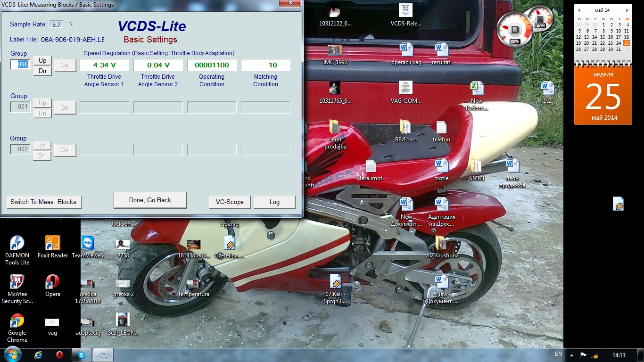This screenshot has width=644, height=362.
Task: Open the trotle Word document
Action: click(442, 166)
